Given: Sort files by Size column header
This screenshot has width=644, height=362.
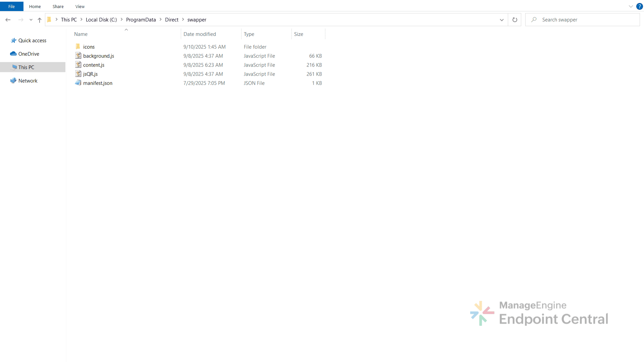Looking at the screenshot, I should [299, 34].
